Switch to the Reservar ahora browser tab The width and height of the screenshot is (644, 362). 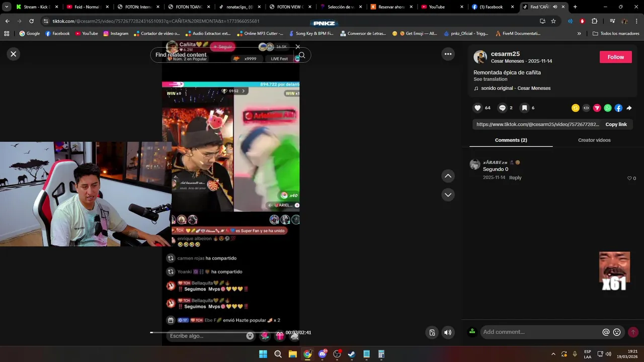point(390,7)
